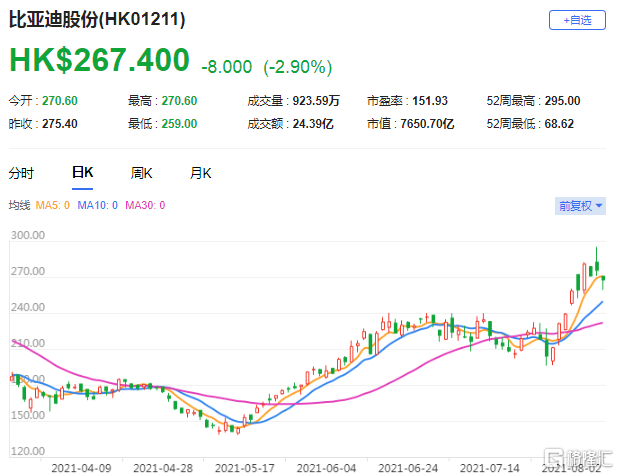Switch to the 分时 chart tab
This screenshot has height=475, width=619.
tap(21, 173)
